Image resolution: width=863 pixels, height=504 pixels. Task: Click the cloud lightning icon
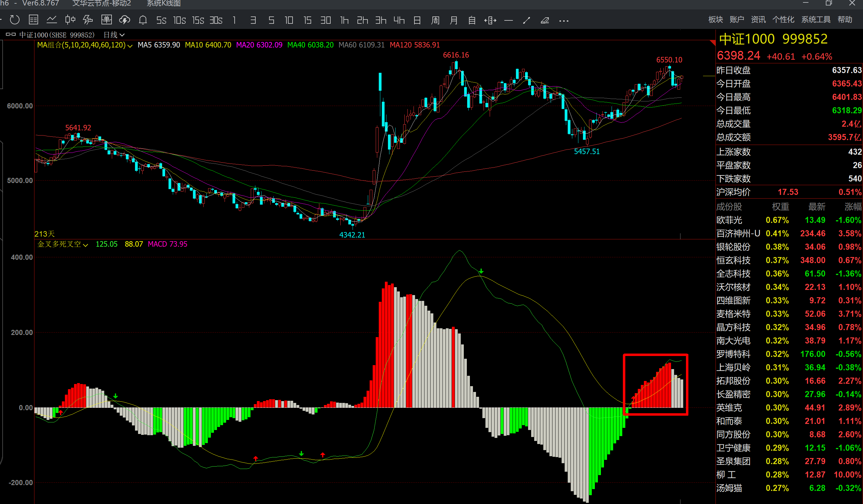[124, 20]
